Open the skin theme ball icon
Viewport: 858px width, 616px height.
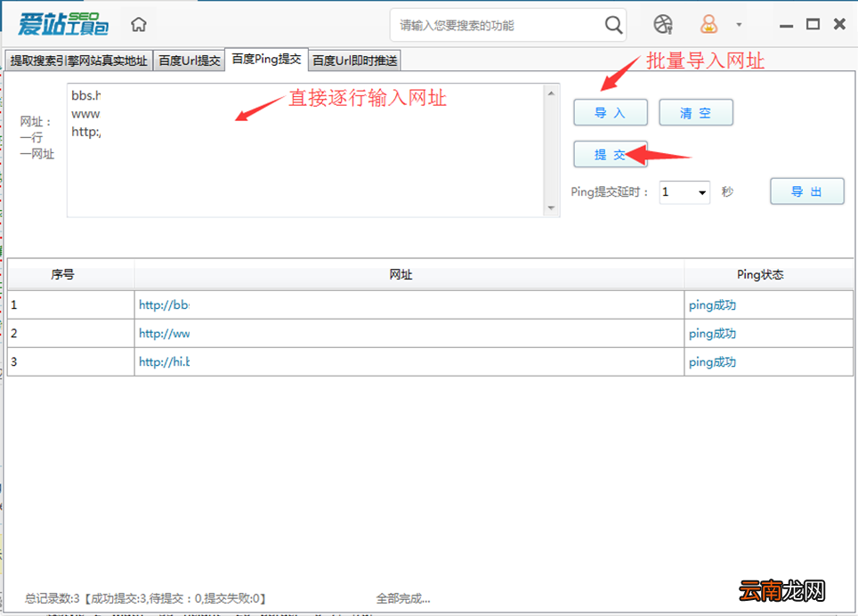tap(663, 24)
